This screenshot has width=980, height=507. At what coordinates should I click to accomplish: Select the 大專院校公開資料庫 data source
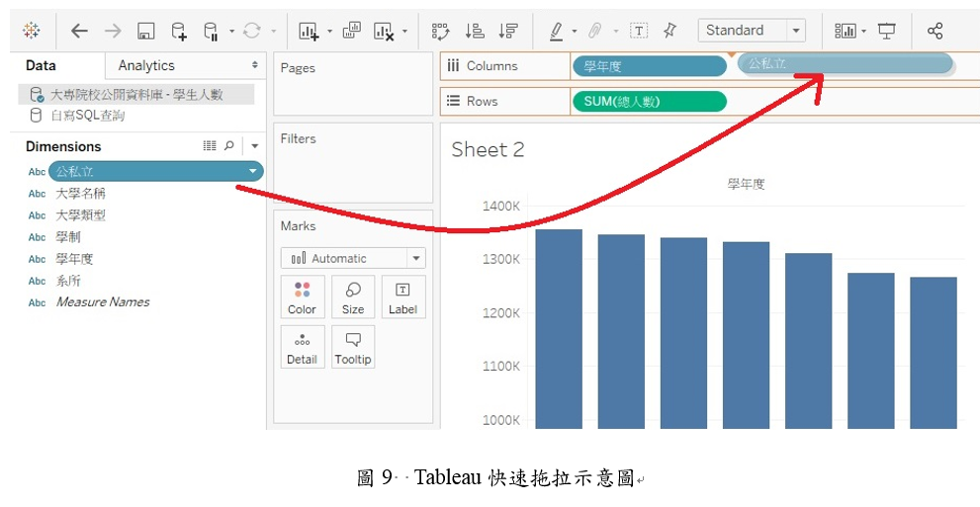(x=135, y=95)
